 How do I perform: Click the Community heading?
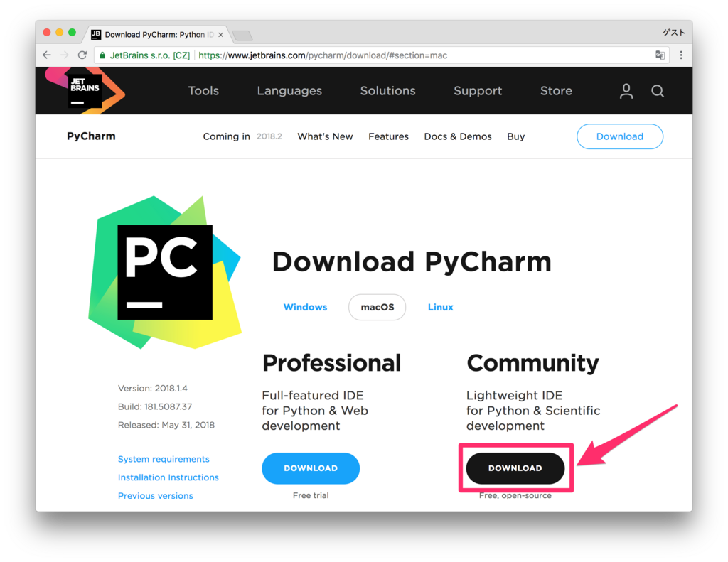point(532,363)
